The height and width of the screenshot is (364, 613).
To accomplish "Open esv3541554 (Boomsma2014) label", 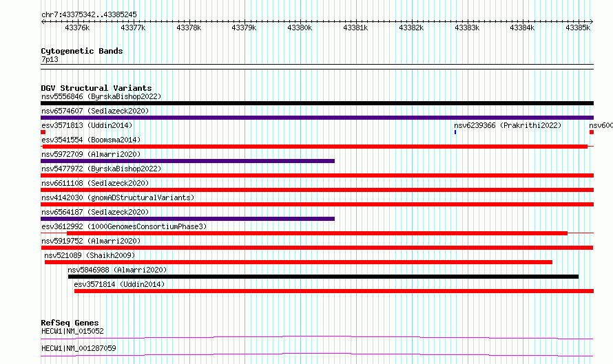I will pyautogui.click(x=91, y=140).
